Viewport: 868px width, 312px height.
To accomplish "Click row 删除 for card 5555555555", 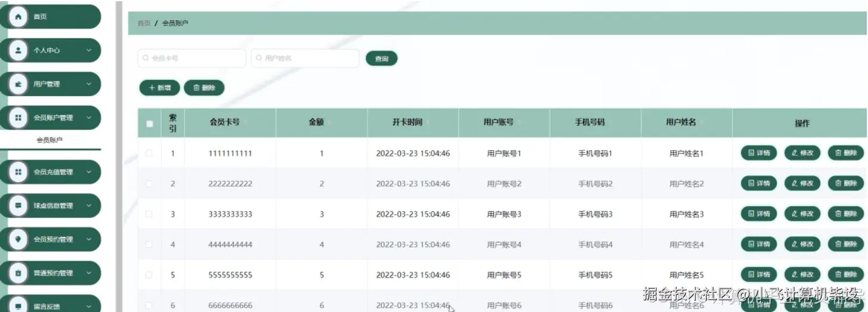I will point(846,274).
